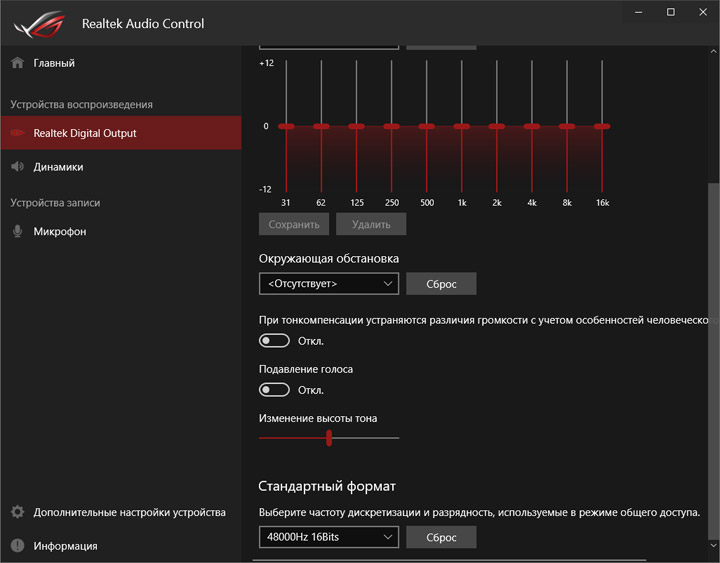Open the Главный page

pyautogui.click(x=121, y=63)
